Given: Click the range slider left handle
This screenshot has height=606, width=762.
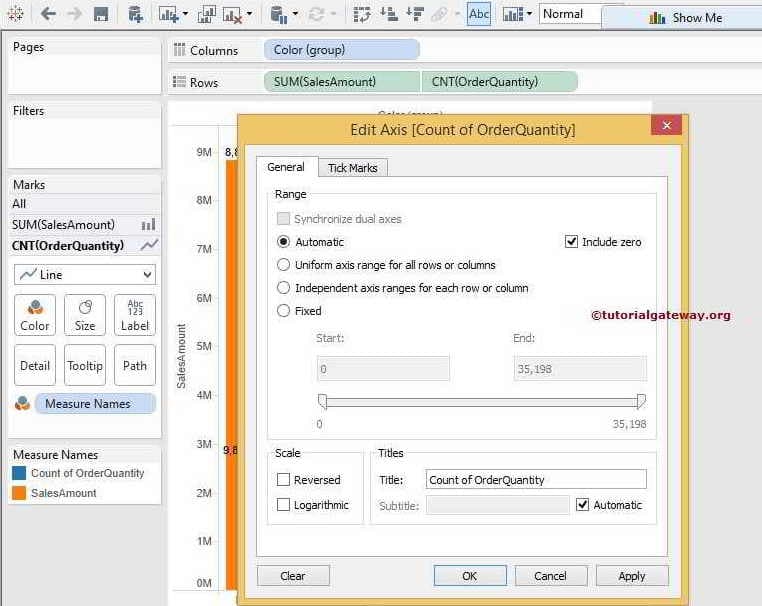Looking at the screenshot, I should [322, 401].
